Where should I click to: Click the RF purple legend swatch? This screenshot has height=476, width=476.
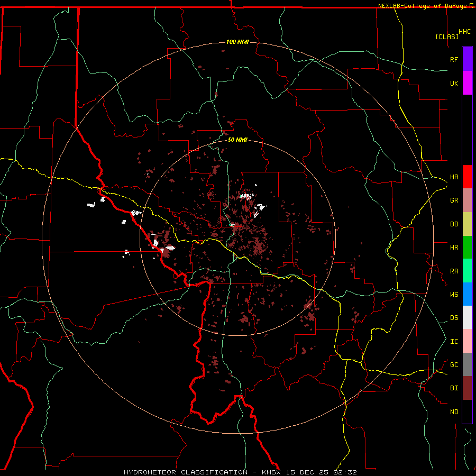point(467,59)
